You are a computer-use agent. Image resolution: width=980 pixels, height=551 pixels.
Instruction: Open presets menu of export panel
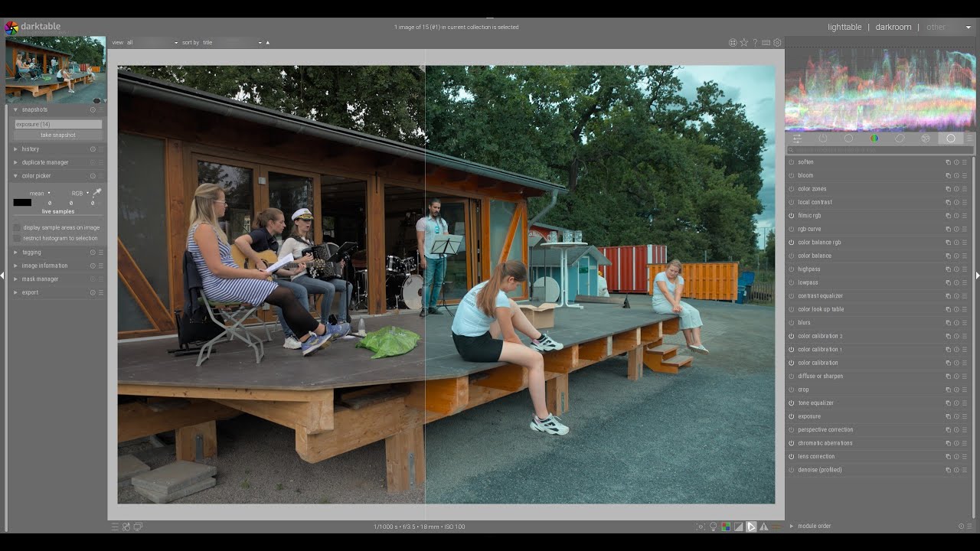coord(100,292)
